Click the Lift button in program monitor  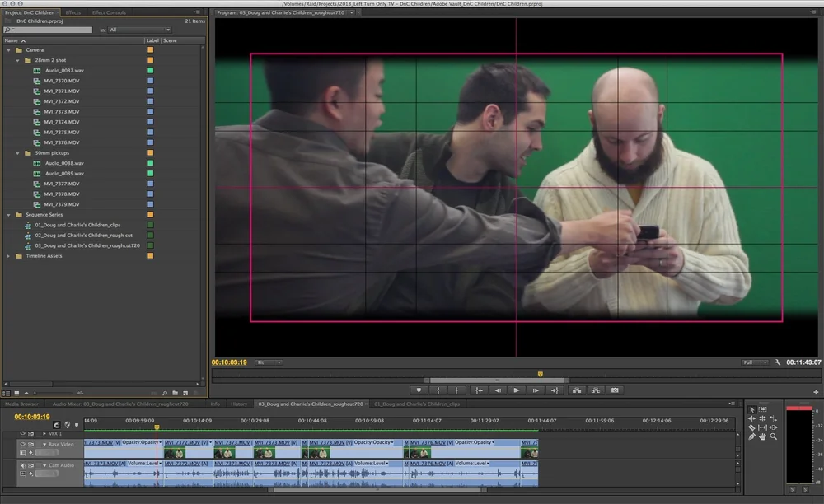tap(577, 390)
